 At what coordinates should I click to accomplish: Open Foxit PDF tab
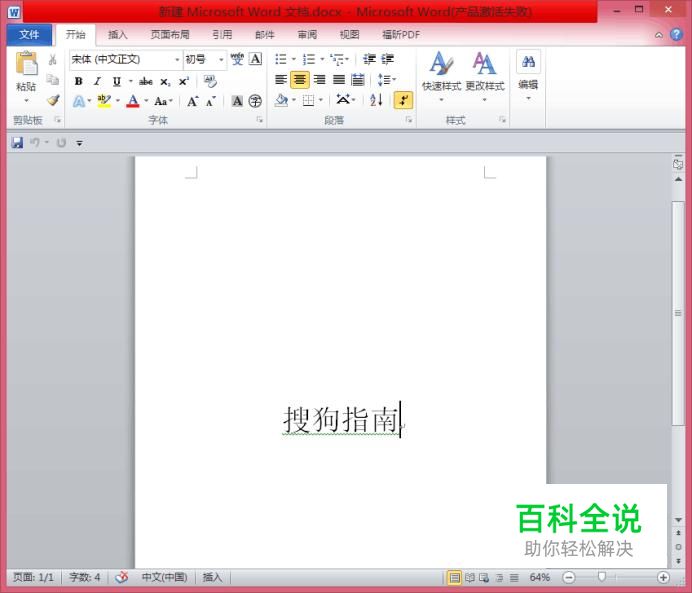tap(401, 35)
